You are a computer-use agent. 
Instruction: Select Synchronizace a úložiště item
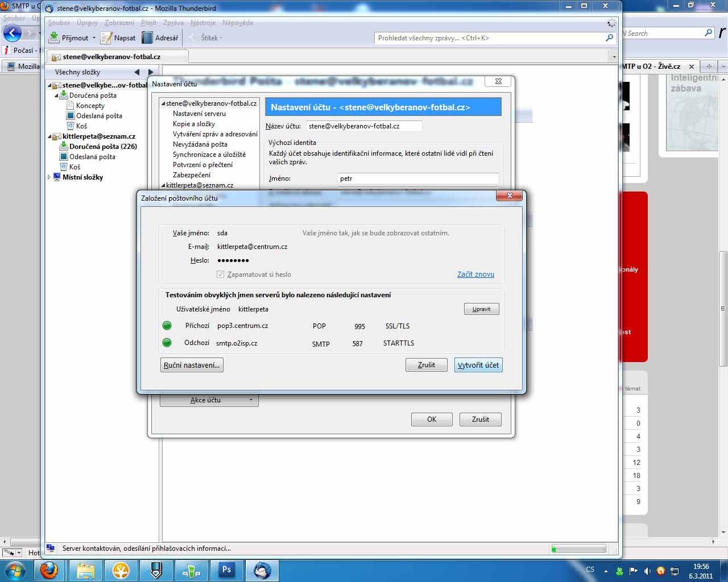tap(209, 155)
